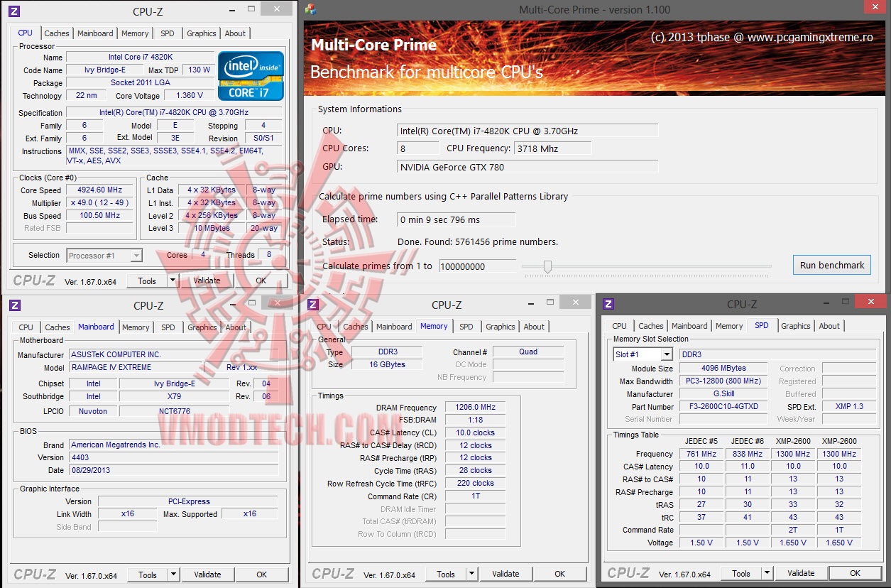The image size is (891, 588).
Task: Click the Multiplier x 49.0 value
Action: coord(100,203)
